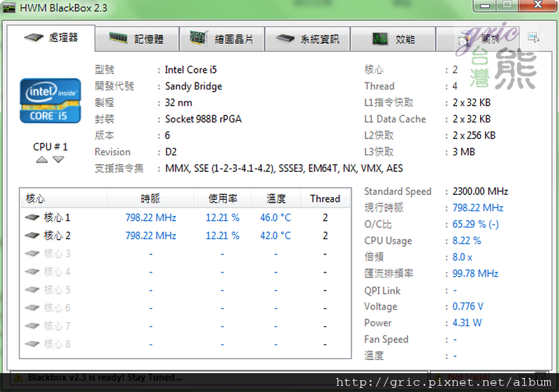Viewport: 559px width, 392px height.
Task: Click the 12.21 % usage of 核心 2
Action: [222, 235]
